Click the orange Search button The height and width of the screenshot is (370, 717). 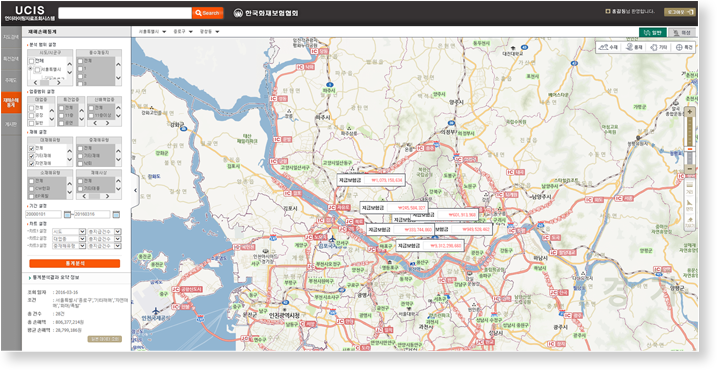point(208,13)
